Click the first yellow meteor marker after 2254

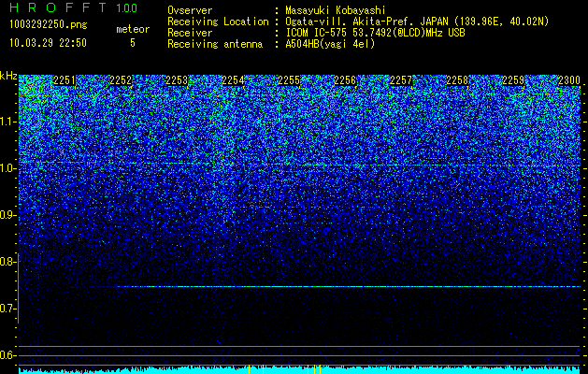click(x=249, y=369)
